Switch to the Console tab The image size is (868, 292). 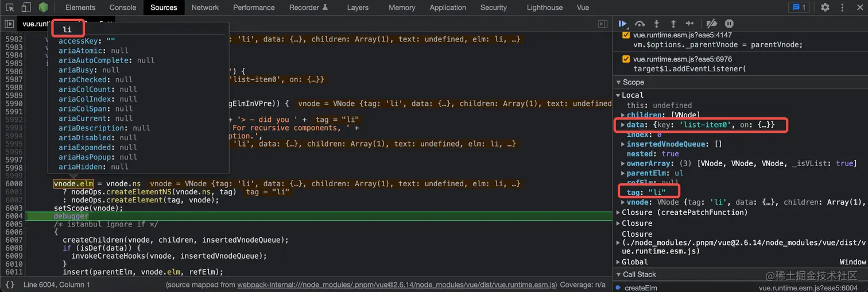pyautogui.click(x=123, y=7)
